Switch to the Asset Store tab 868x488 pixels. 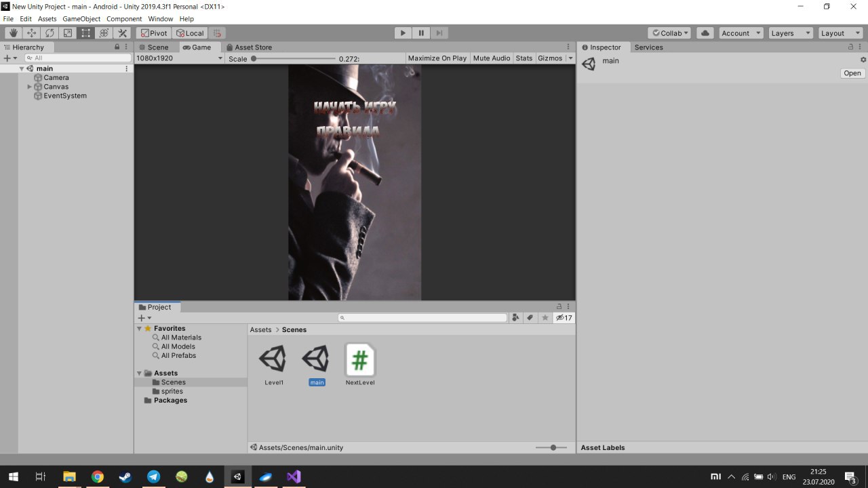coord(249,47)
